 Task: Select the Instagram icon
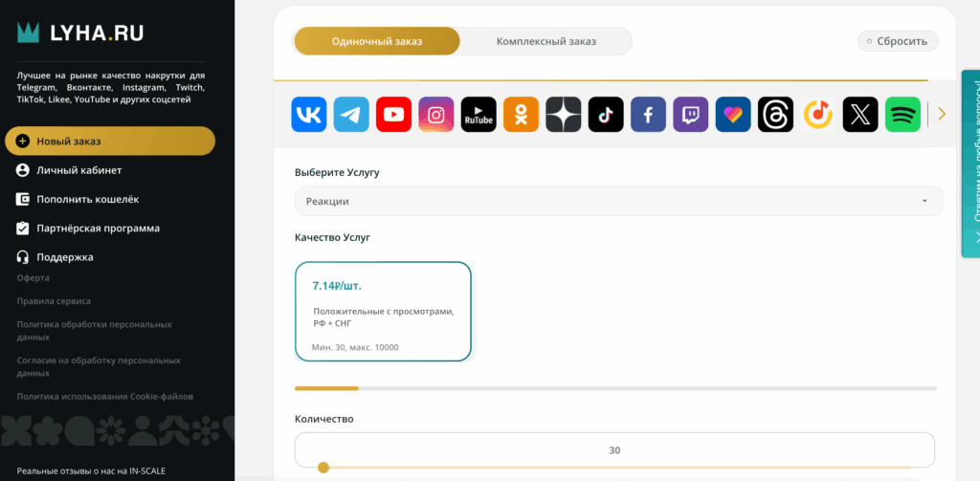(x=436, y=115)
